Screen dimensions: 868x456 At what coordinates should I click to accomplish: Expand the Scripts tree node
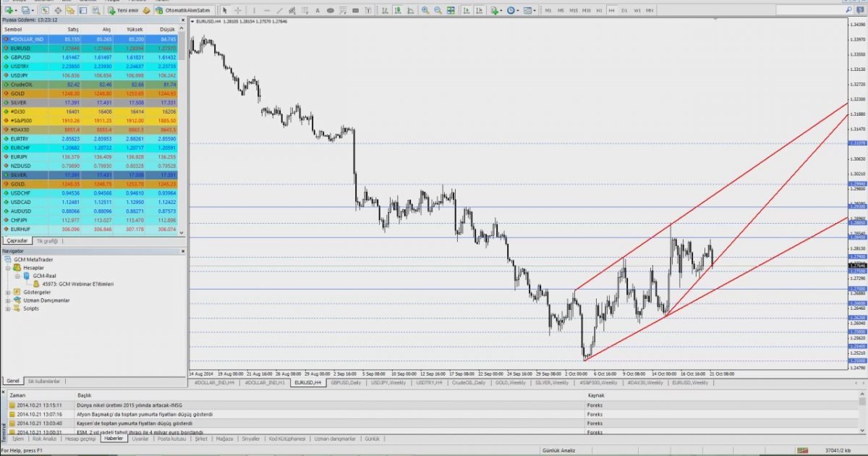[x=8, y=308]
